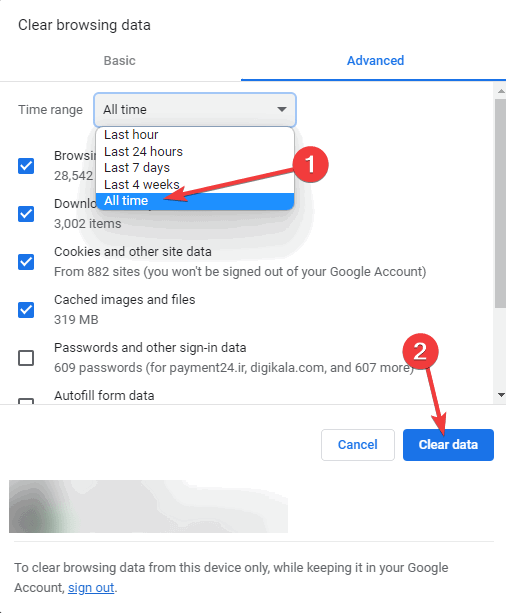Click the Clear data button
Screen dimensions: 506x613
(448, 445)
